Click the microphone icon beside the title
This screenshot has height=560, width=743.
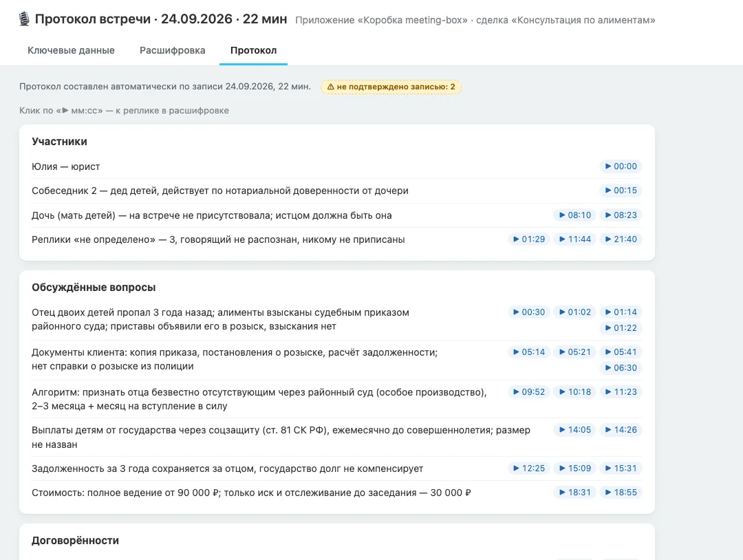23,19
